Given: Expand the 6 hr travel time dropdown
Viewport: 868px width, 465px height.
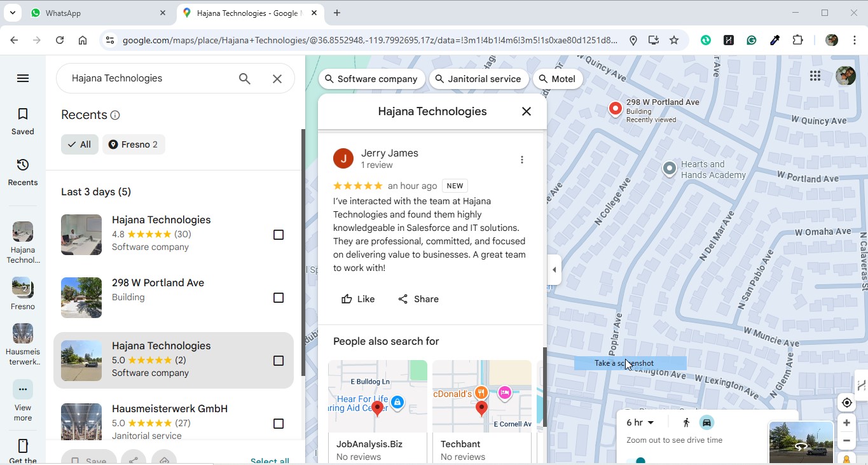Looking at the screenshot, I should click(640, 422).
